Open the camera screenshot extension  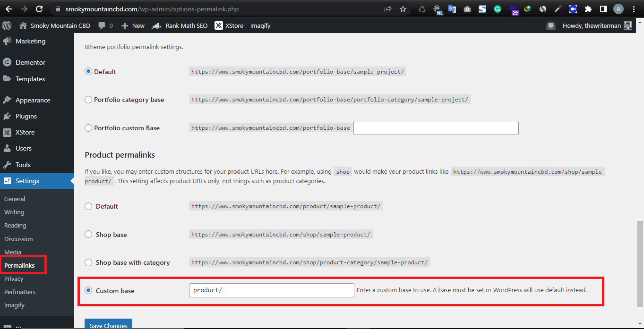point(467,9)
